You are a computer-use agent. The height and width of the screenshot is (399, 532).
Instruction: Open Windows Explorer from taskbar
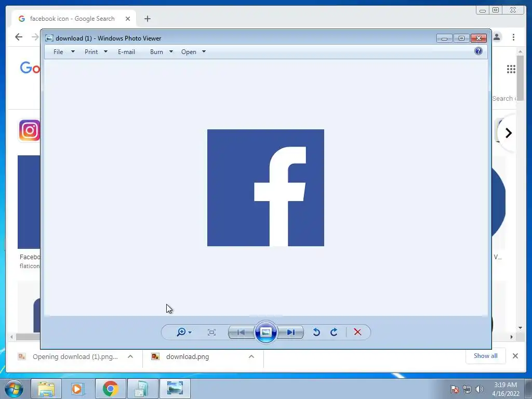pos(46,389)
